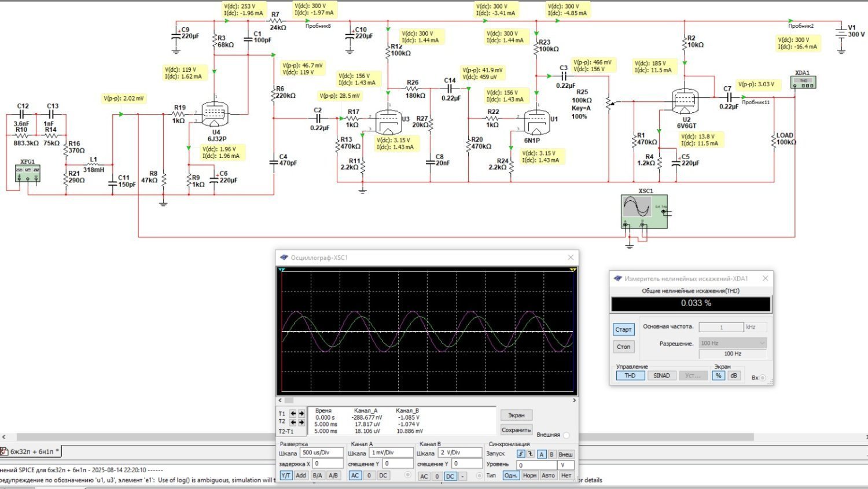Image resolution: width=868 pixels, height=489 pixels.
Task: Select SINAD mode under Управление
Action: 661,376
